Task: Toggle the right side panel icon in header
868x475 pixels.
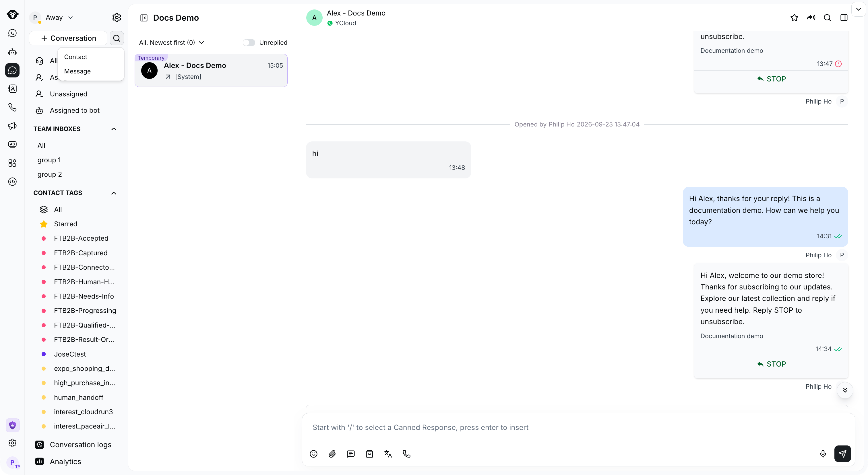Action: (844, 17)
